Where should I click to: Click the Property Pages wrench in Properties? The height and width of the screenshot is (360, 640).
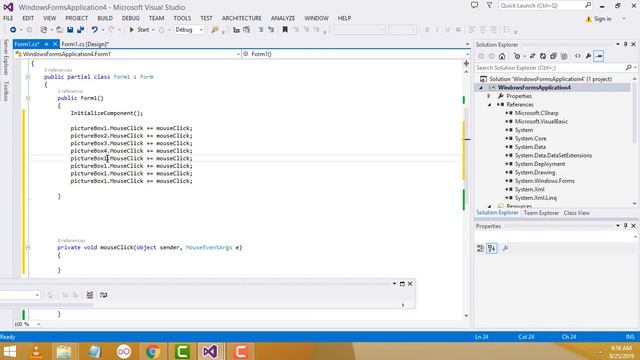(505, 248)
